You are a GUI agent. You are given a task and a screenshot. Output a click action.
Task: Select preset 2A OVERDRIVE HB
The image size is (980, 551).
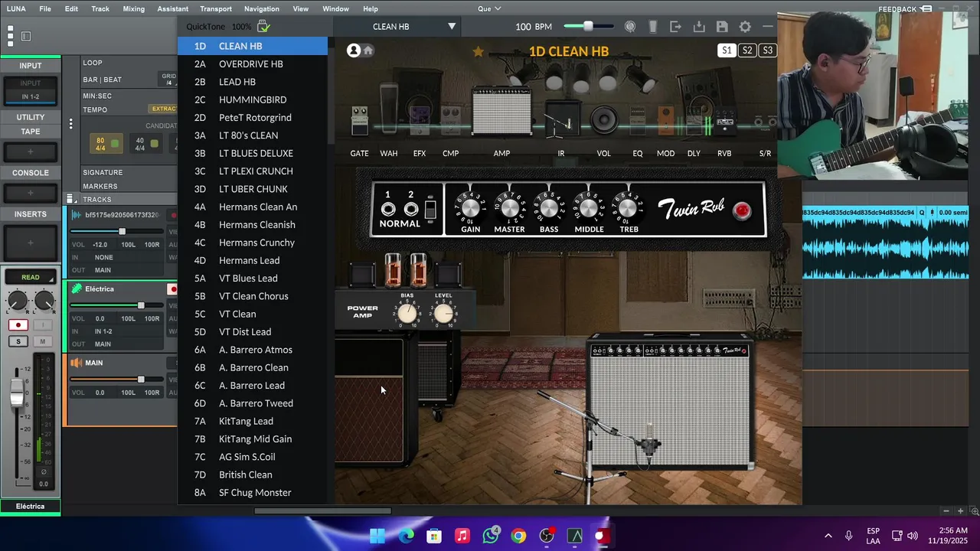click(x=253, y=64)
